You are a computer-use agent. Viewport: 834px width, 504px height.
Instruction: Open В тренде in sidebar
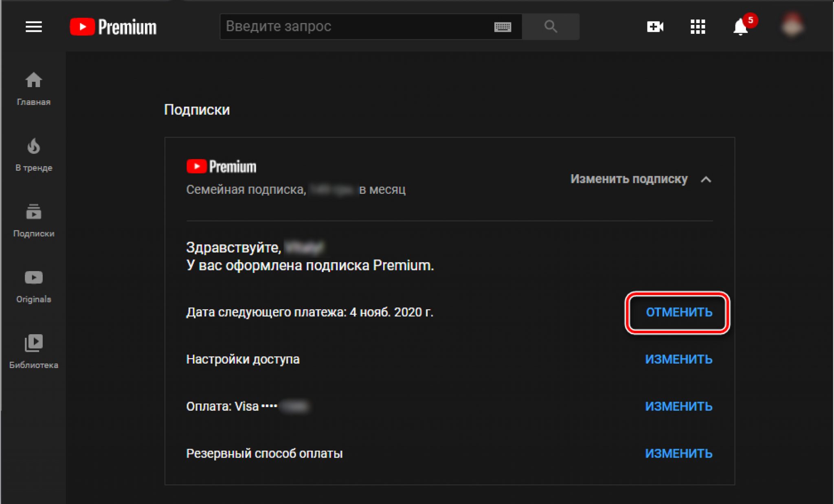point(33,154)
